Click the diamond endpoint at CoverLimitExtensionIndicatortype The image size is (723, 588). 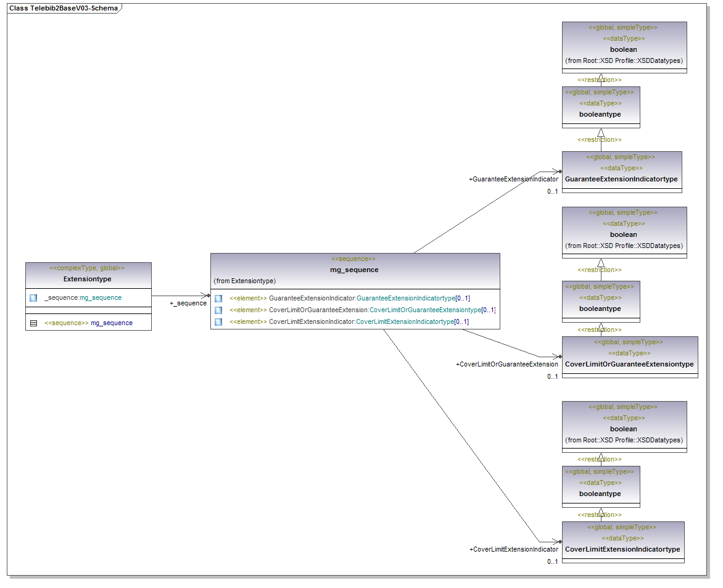click(x=559, y=542)
